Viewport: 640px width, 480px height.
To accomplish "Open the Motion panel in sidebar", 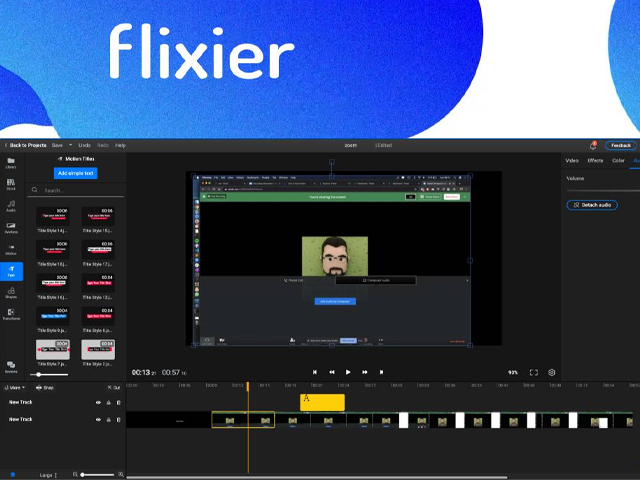I will pos(11,249).
